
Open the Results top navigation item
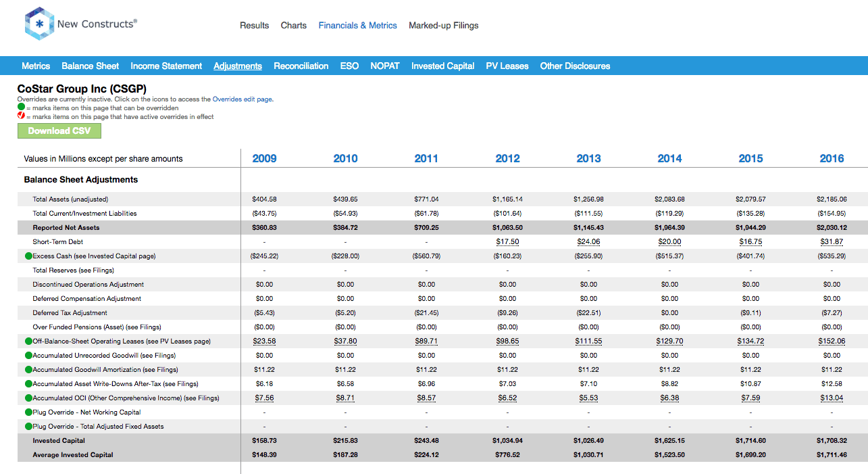tap(255, 26)
